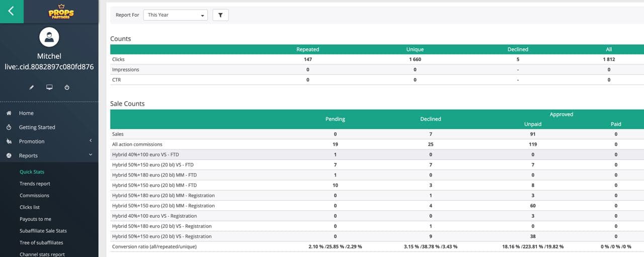Click the Impressions row label
This screenshot has width=644, height=257.
point(126,69)
